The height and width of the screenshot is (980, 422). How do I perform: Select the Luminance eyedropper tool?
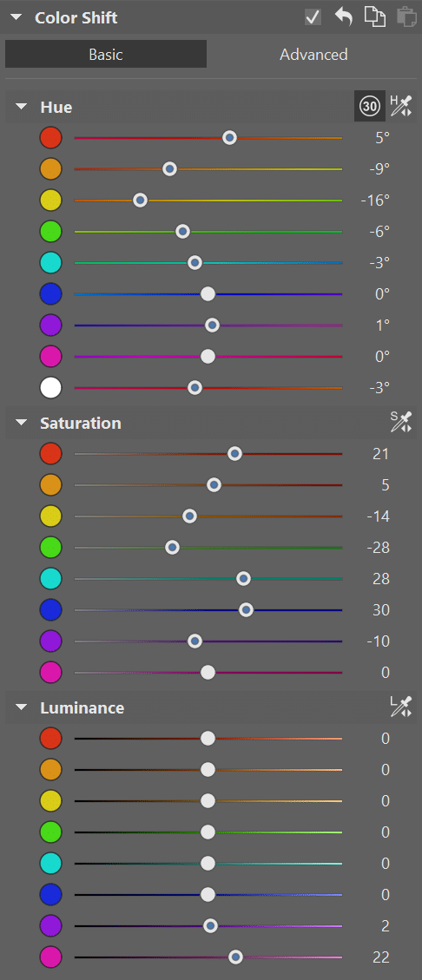point(401,707)
